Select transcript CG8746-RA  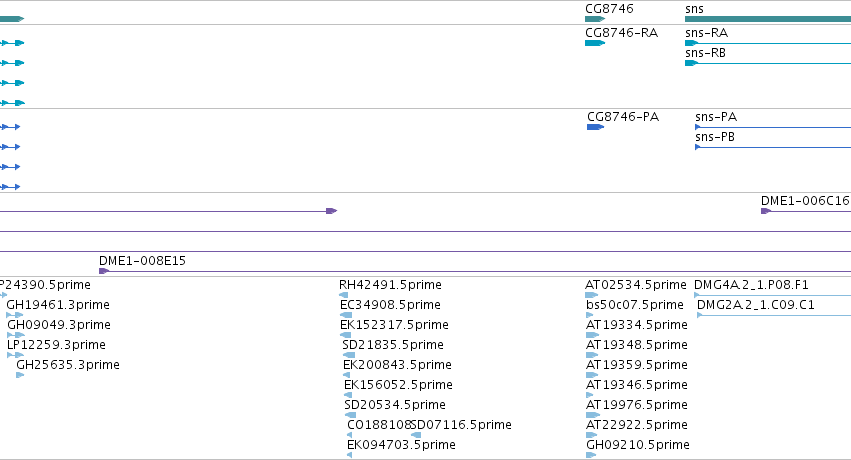point(621,33)
